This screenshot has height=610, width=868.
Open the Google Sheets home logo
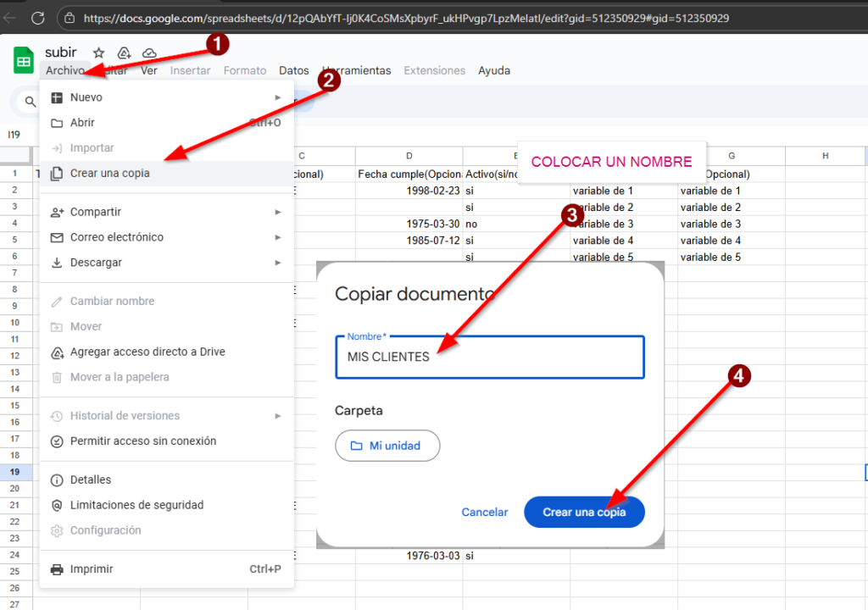tap(24, 61)
